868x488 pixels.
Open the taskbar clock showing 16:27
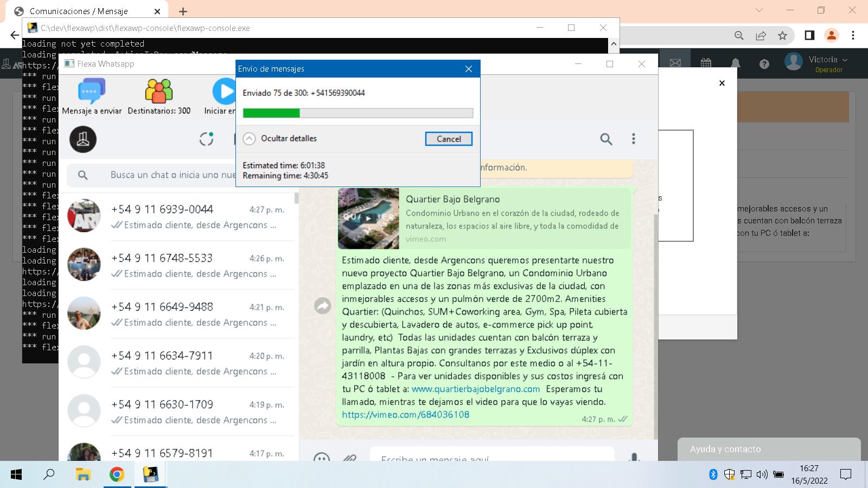pyautogui.click(x=809, y=474)
